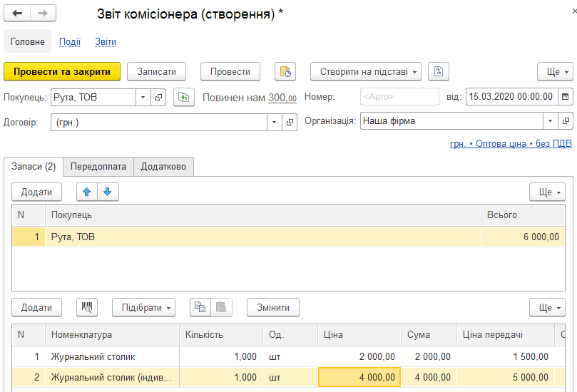Click the fill-by-buyer icon next to Покупець
577x392 pixels.
click(x=183, y=98)
